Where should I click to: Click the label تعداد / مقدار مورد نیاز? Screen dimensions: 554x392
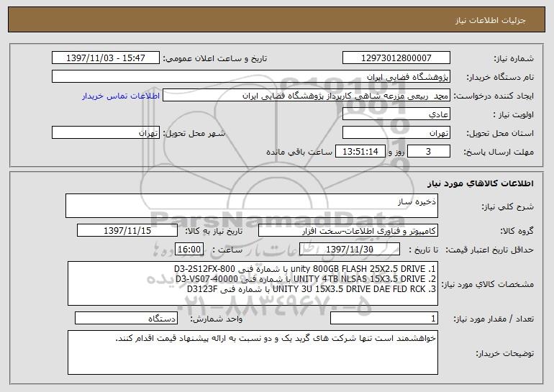(x=494, y=319)
